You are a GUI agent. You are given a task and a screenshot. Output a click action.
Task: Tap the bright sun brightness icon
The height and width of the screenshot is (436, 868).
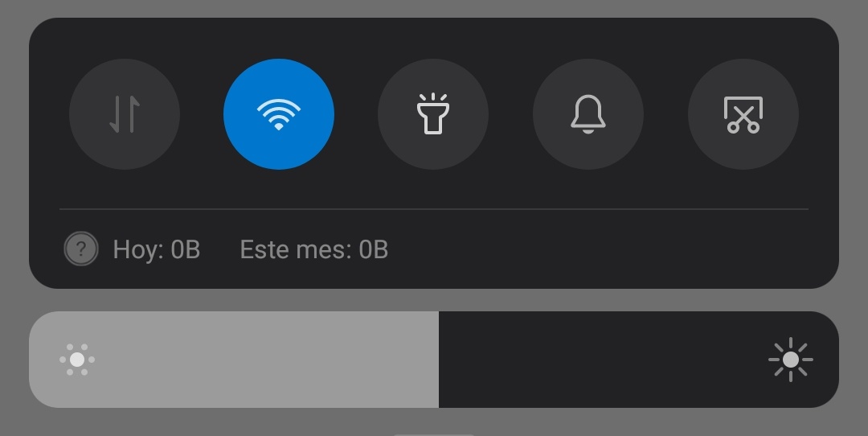[x=791, y=360]
